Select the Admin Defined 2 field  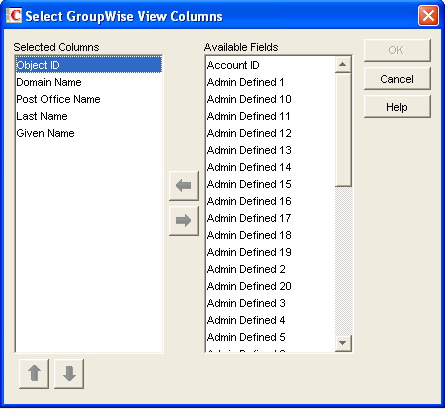tap(270, 269)
